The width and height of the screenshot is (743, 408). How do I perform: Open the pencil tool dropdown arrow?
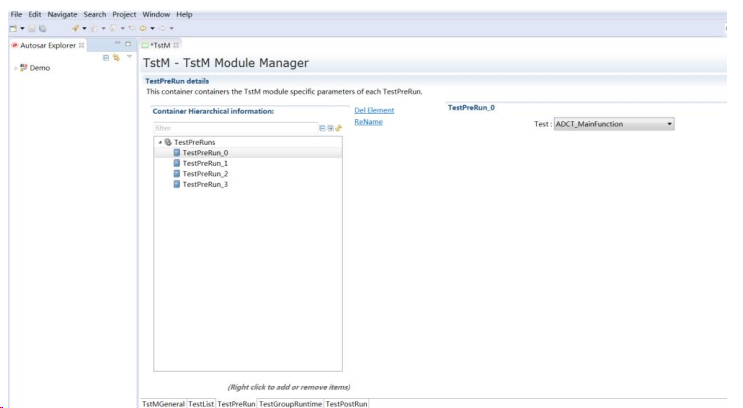[84, 28]
